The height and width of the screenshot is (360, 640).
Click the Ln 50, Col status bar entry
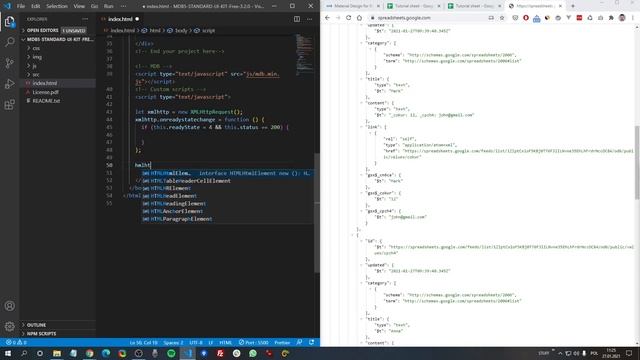tap(143, 342)
